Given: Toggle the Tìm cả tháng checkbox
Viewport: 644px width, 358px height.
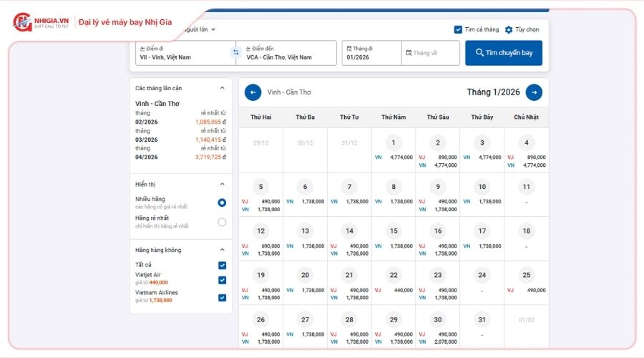Looking at the screenshot, I should click(458, 30).
